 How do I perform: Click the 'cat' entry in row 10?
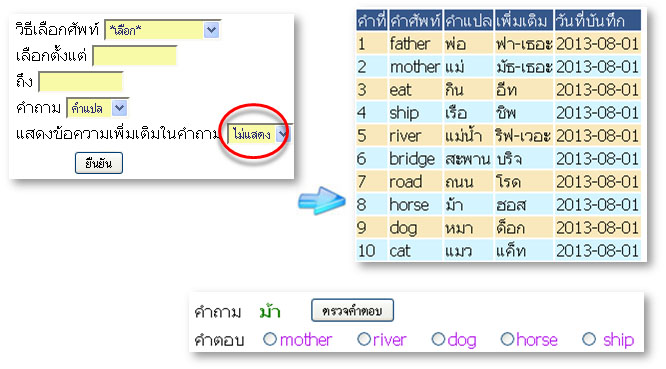(400, 251)
